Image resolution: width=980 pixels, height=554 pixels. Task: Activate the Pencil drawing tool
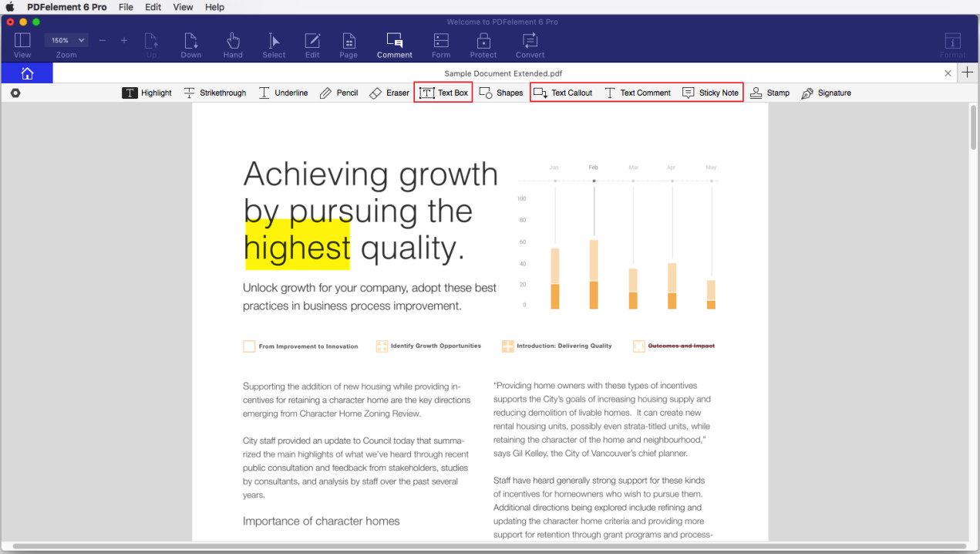(338, 93)
